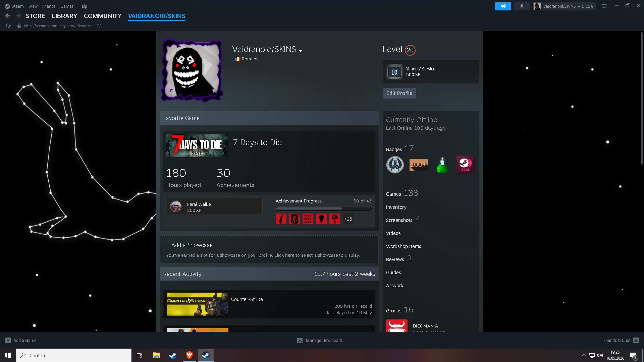Click the Years of Service 10 badge icon
This screenshot has height=362, width=644.
click(394, 72)
